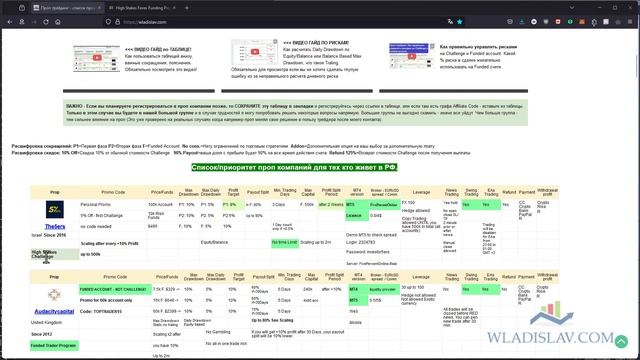The image size is (640, 360).
Task: Click 'Scaling up to 2m' cell
Action: (315, 242)
